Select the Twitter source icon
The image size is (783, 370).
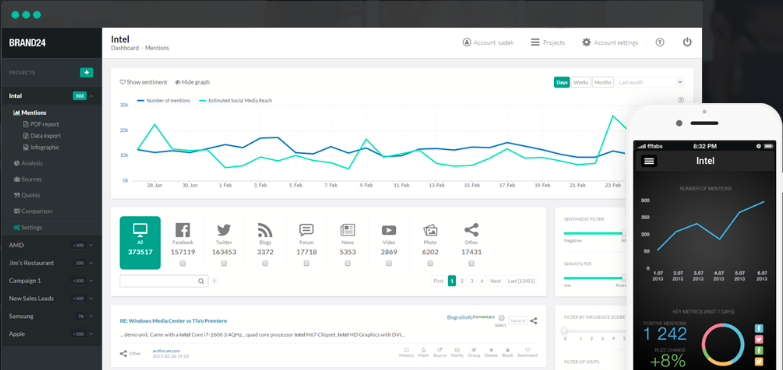click(224, 230)
